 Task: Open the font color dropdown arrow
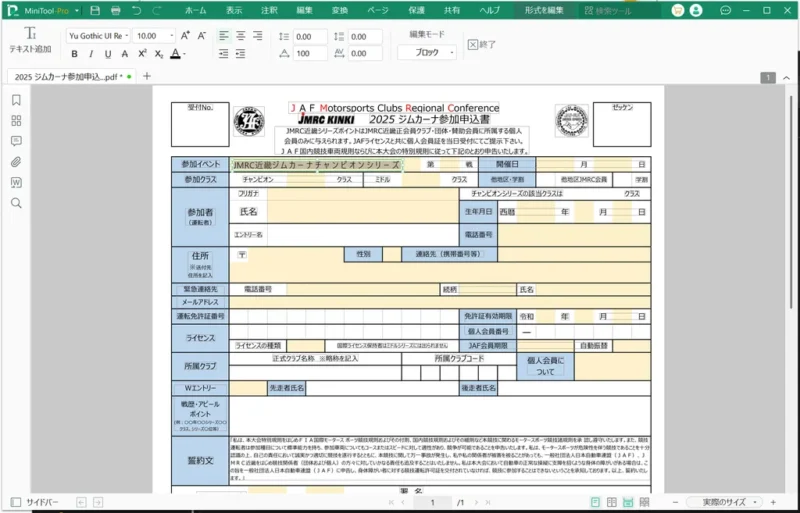coord(184,54)
